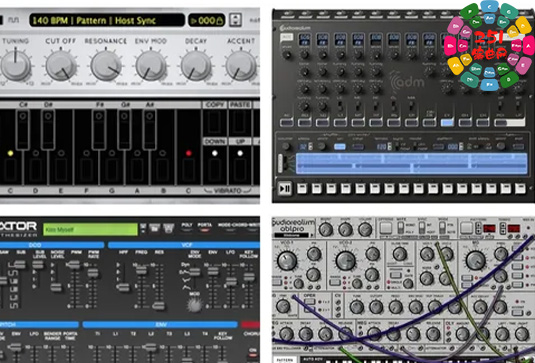
Task: Click the lock icon in the 000 pattern counter
Action: [220, 21]
